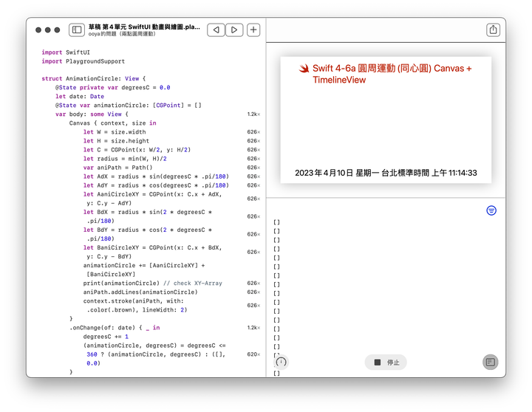This screenshot has width=532, height=412.
Task: Minimize the playground window
Action: (48, 30)
